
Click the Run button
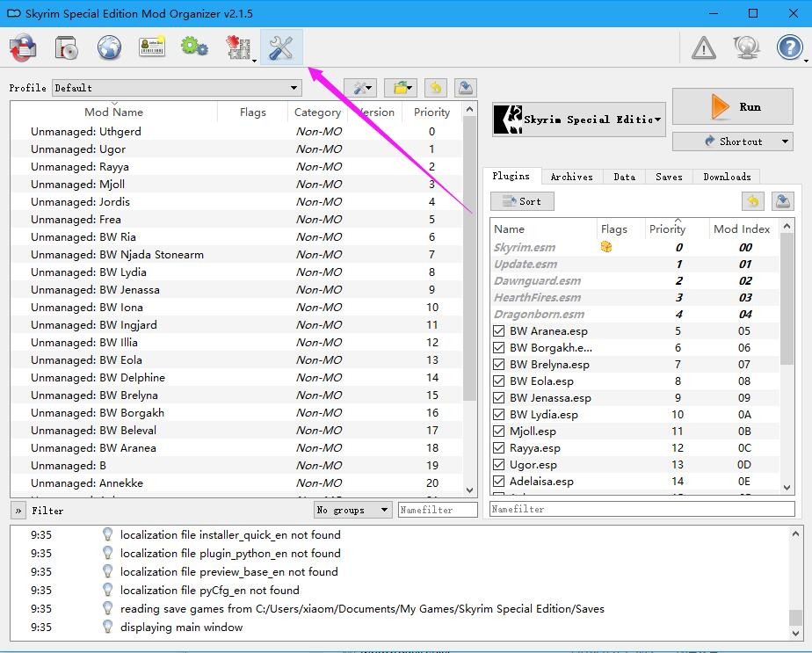pyautogui.click(x=732, y=106)
